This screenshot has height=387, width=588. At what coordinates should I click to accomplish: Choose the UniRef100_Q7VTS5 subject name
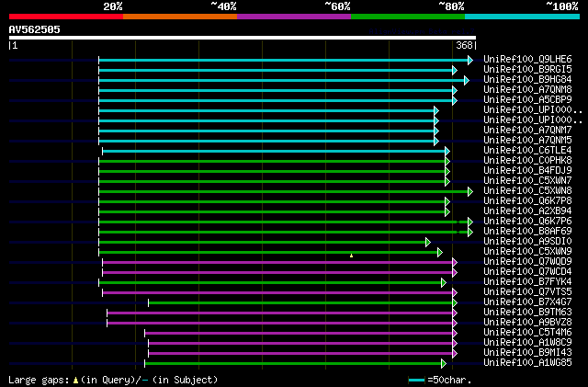(x=527, y=292)
